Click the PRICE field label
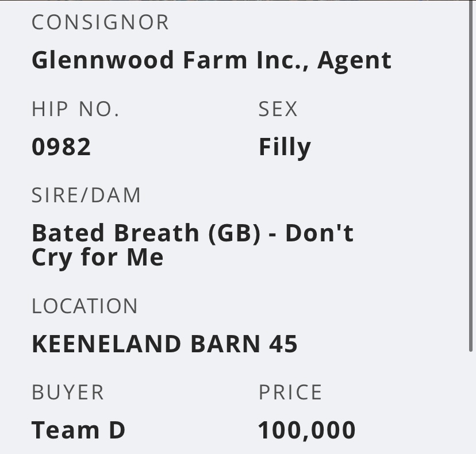Image resolution: width=476 pixels, height=454 pixels. tap(290, 393)
